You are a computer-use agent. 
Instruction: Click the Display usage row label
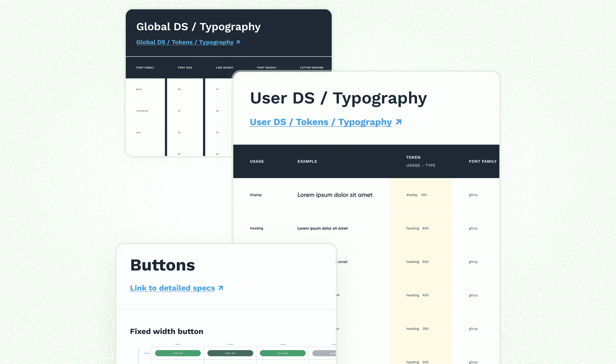coord(256,195)
